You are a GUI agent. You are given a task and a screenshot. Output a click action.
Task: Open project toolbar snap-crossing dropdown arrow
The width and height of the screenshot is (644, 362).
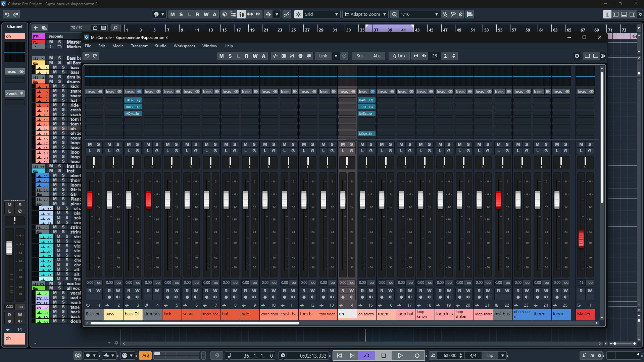point(277,14)
